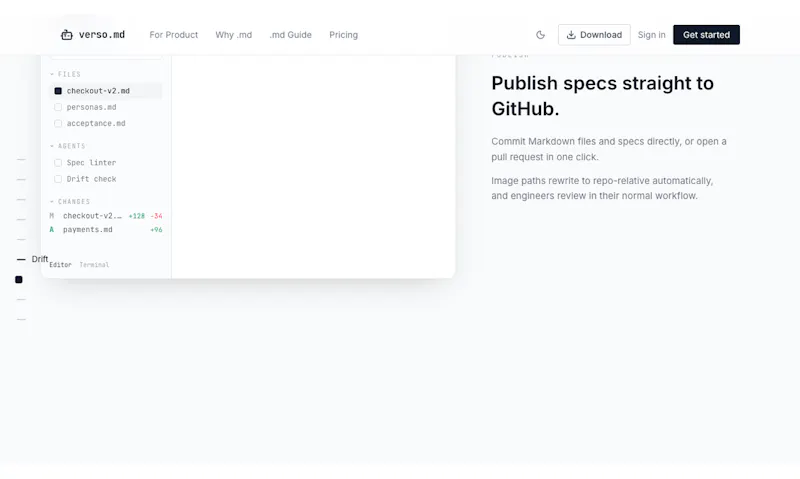Collapse the CHANGES section chevron
The width and height of the screenshot is (800, 479).
click(52, 201)
